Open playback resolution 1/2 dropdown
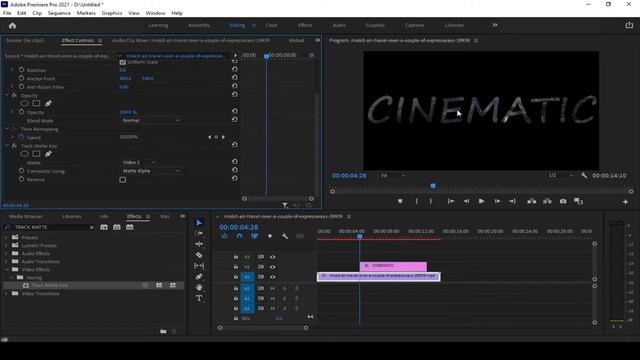Screen dimensions: 640x360 (x=560, y=176)
